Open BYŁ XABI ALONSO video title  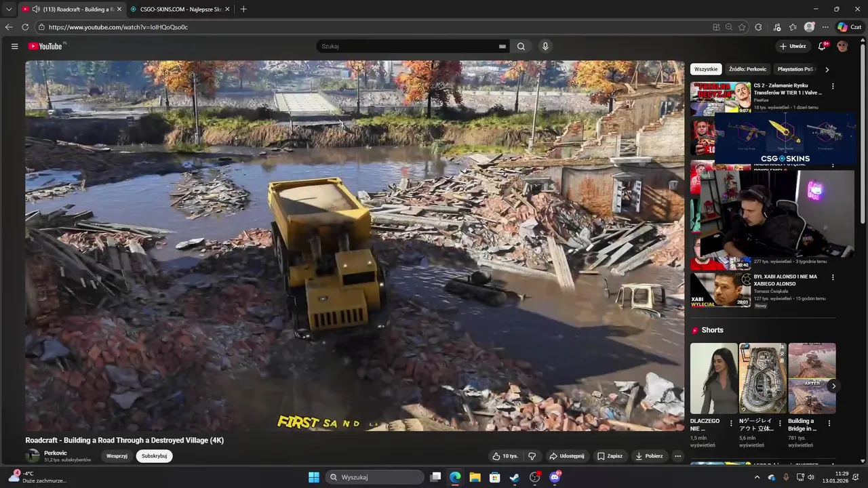click(785, 280)
